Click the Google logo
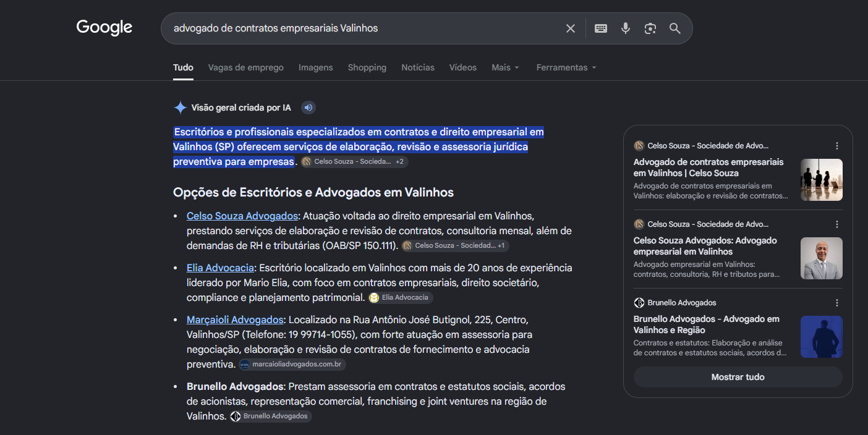 (104, 28)
